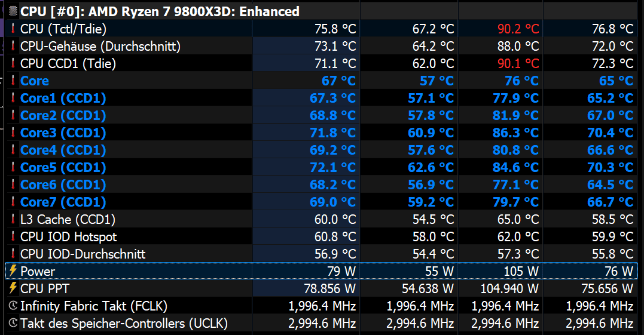The width and height of the screenshot is (644, 335).
Task: Click the red 90.1 °C CCD1 maximum
Action: point(518,63)
